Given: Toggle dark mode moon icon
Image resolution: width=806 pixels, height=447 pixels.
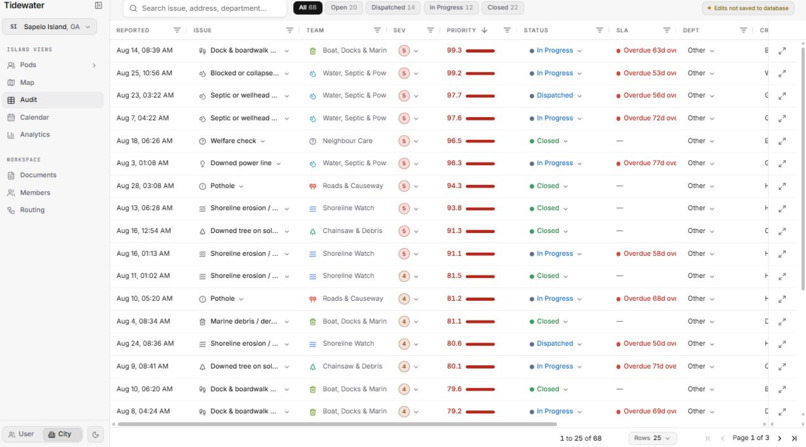Looking at the screenshot, I should click(x=95, y=435).
